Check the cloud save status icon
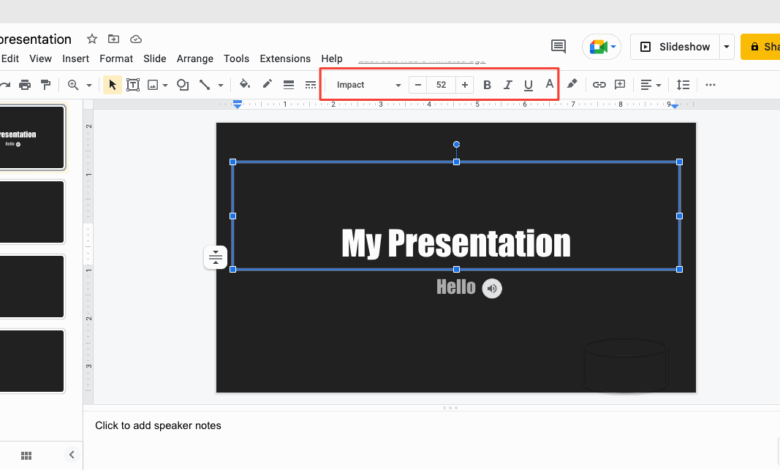Screen dimensions: 780x470 (136, 39)
